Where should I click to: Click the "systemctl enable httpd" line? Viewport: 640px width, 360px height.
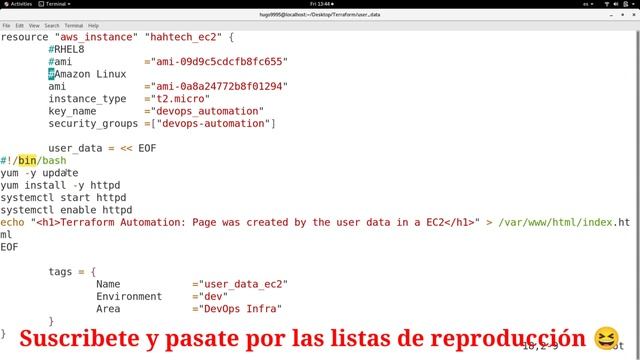point(67,210)
